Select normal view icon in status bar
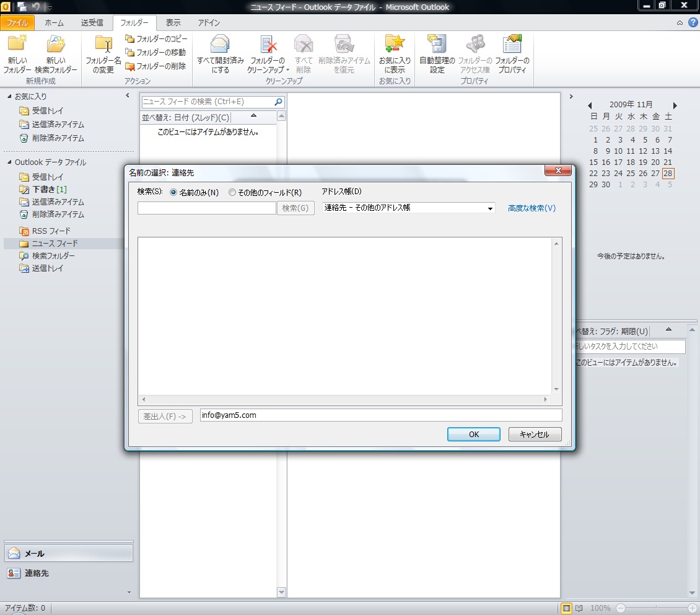700x615 pixels. pyautogui.click(x=567, y=608)
